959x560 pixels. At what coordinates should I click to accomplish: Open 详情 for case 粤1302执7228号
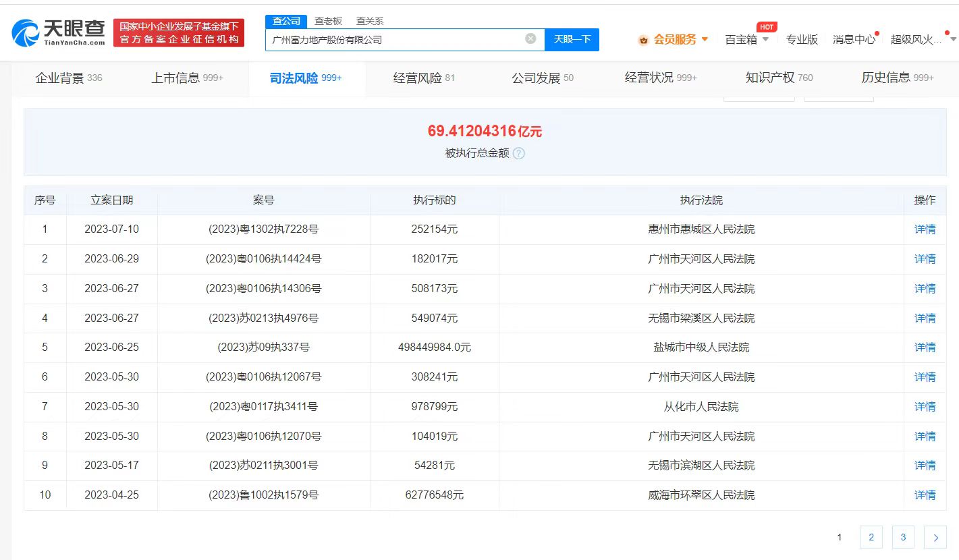click(925, 229)
